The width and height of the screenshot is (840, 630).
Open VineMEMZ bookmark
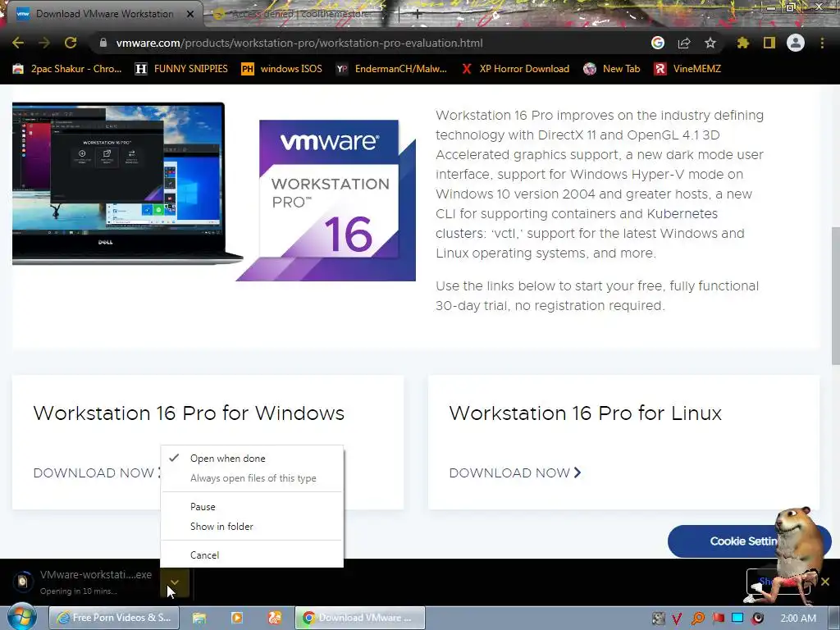tap(688, 69)
